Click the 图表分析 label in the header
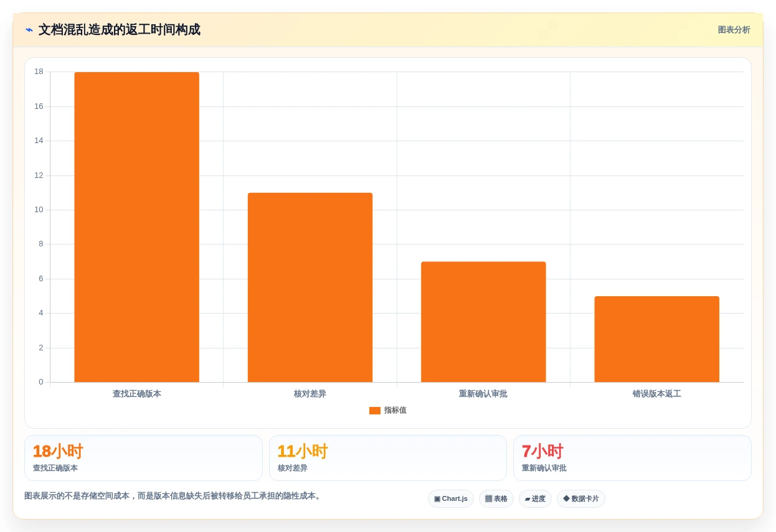The height and width of the screenshot is (532, 776). pyautogui.click(x=734, y=30)
